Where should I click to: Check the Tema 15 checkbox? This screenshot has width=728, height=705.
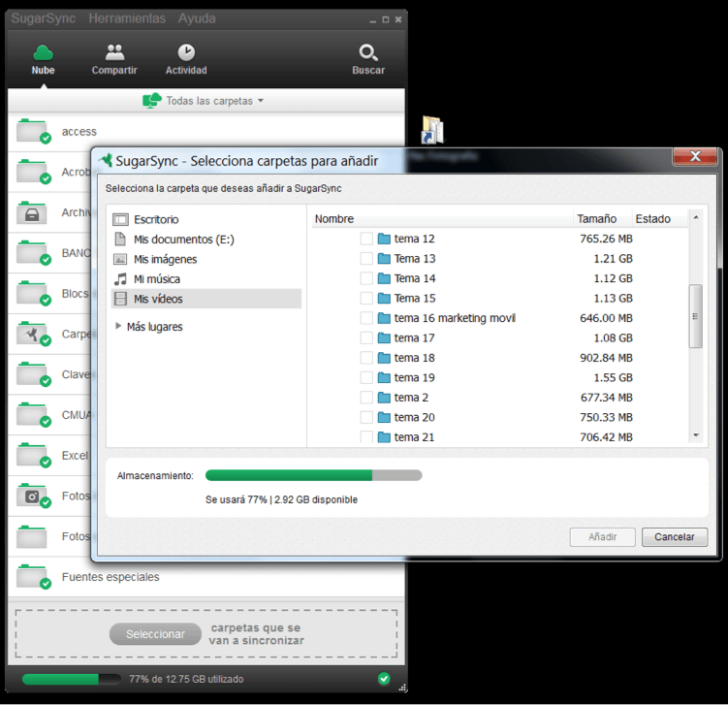366,298
